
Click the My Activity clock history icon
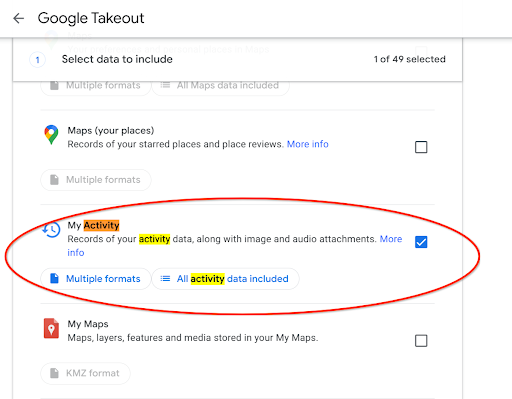51,230
